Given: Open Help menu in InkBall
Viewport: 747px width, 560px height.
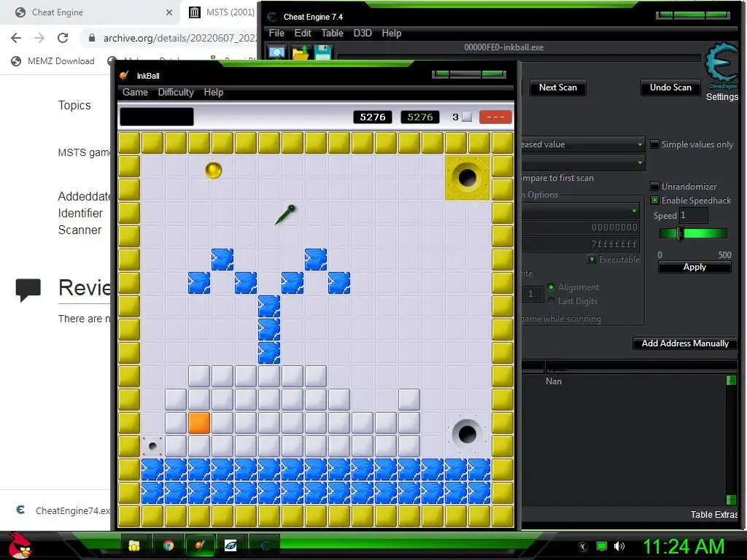Looking at the screenshot, I should [x=214, y=92].
